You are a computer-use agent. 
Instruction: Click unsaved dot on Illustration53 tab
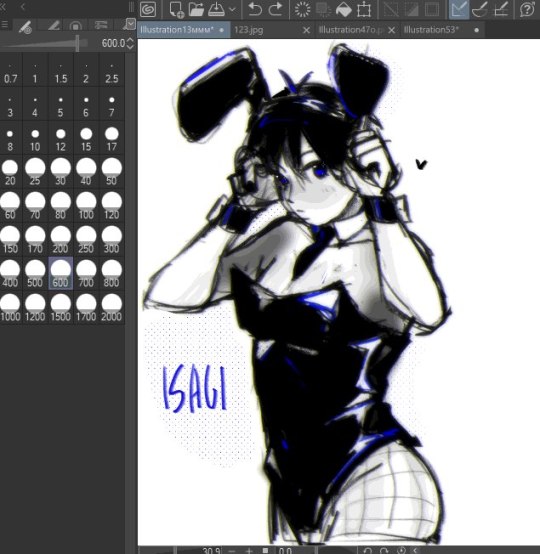[x=477, y=30]
